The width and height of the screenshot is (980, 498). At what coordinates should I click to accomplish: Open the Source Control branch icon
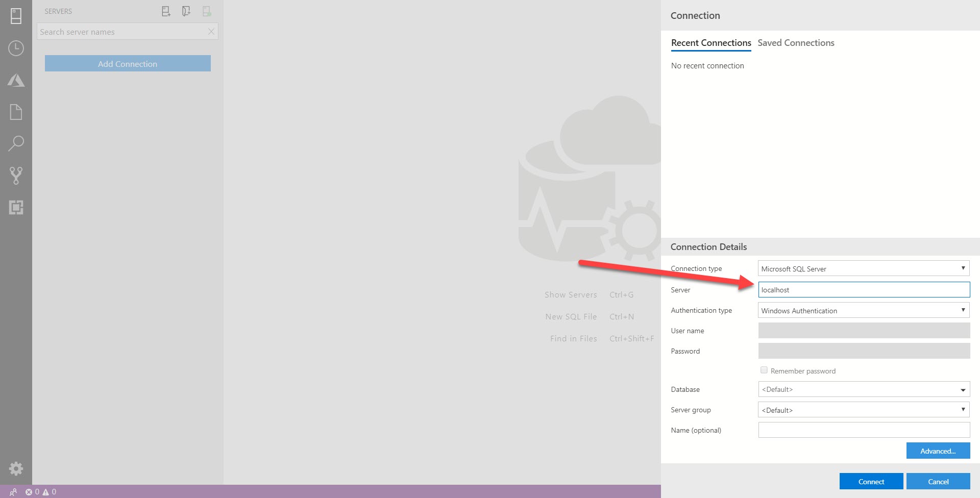[x=16, y=176]
